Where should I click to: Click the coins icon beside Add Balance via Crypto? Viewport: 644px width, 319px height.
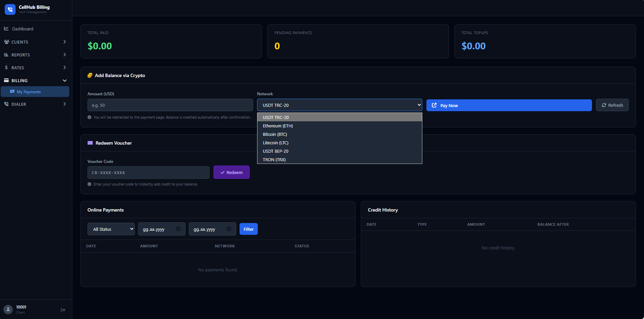click(x=90, y=75)
